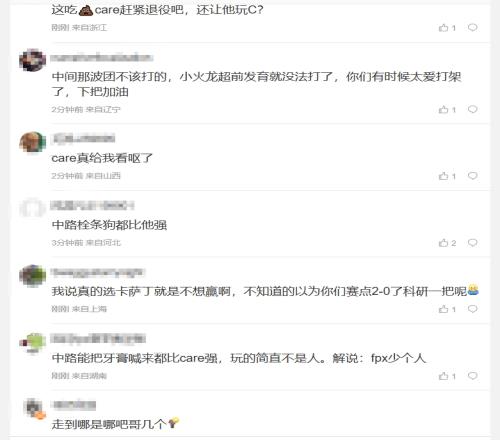Open avatar of the 走到哪是哪吧 commenter

tap(35, 409)
